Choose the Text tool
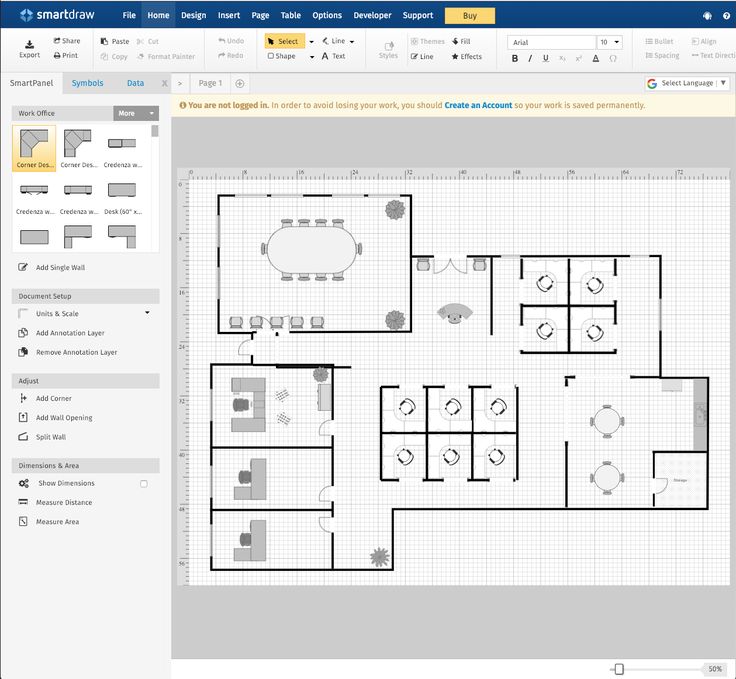 click(333, 56)
